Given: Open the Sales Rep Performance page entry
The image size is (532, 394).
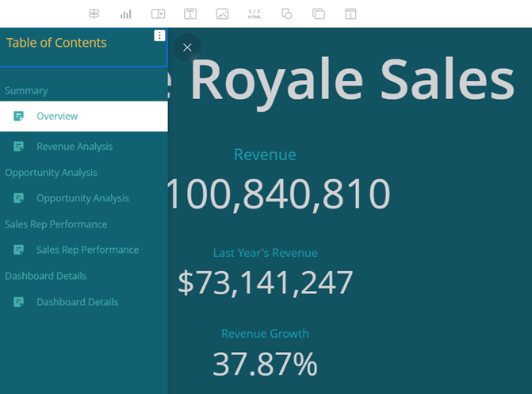Looking at the screenshot, I should point(84,250).
